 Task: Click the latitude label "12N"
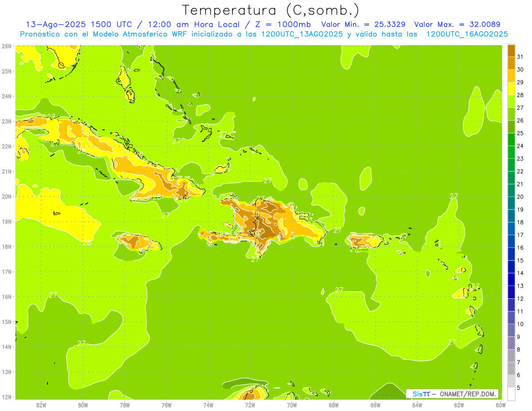point(7,397)
